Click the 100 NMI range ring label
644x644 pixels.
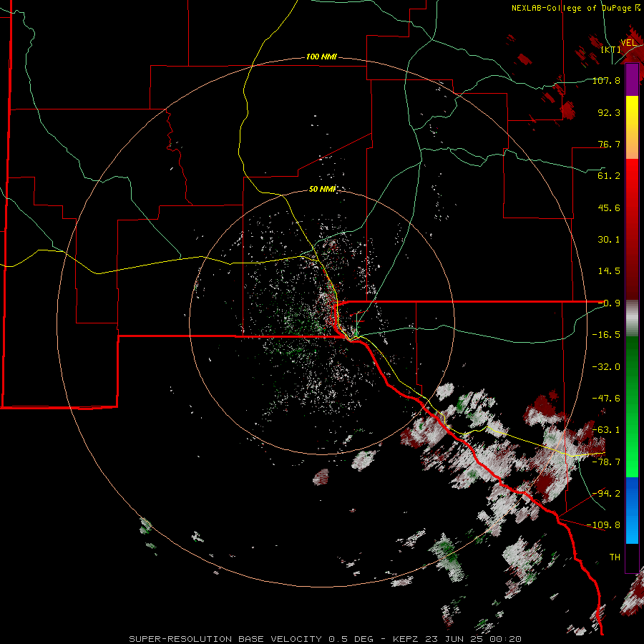point(321,57)
